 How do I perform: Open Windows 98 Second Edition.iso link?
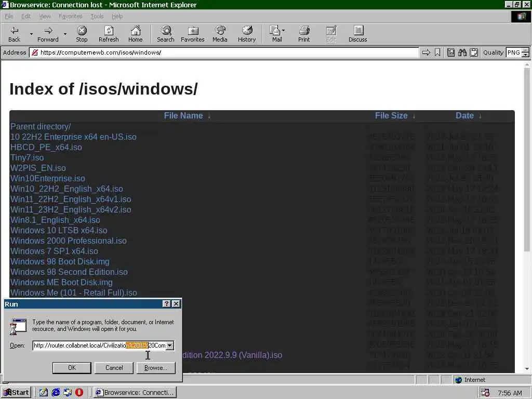69,272
